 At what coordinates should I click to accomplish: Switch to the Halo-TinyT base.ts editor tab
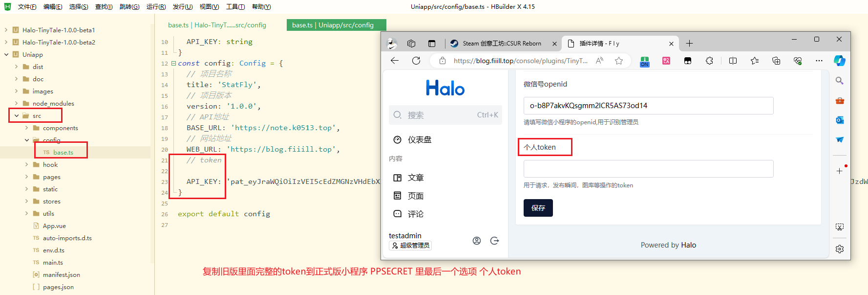coord(217,25)
